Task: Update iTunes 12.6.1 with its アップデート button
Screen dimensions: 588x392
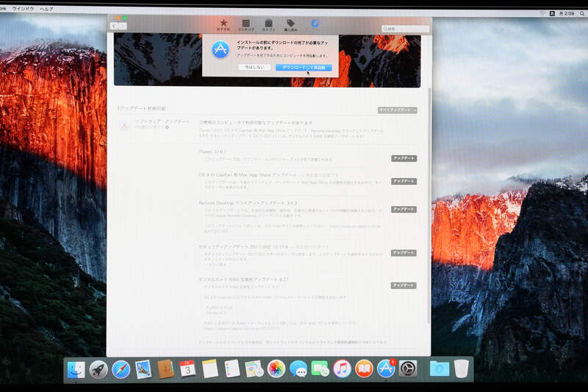Action: point(404,158)
